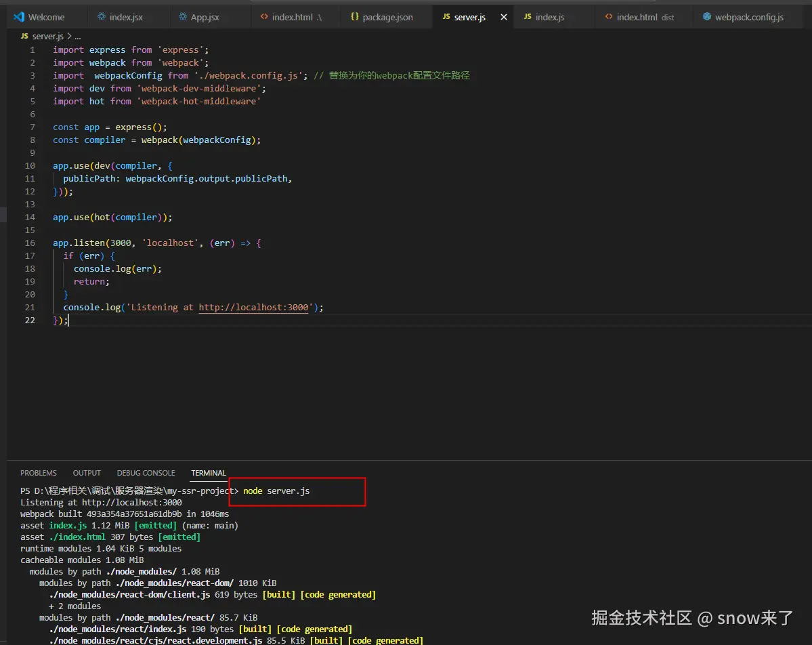Click the webpack icon on webpack.config.js tab

coord(707,16)
